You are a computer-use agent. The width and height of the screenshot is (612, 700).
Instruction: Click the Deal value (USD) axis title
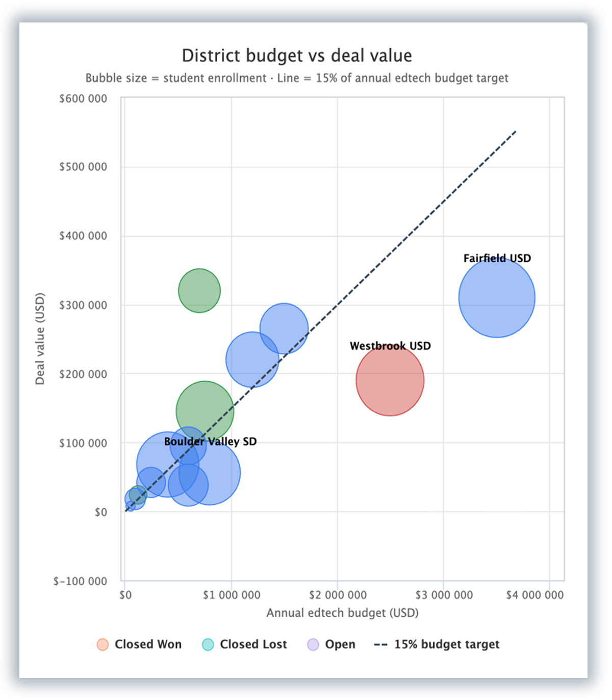click(40, 339)
